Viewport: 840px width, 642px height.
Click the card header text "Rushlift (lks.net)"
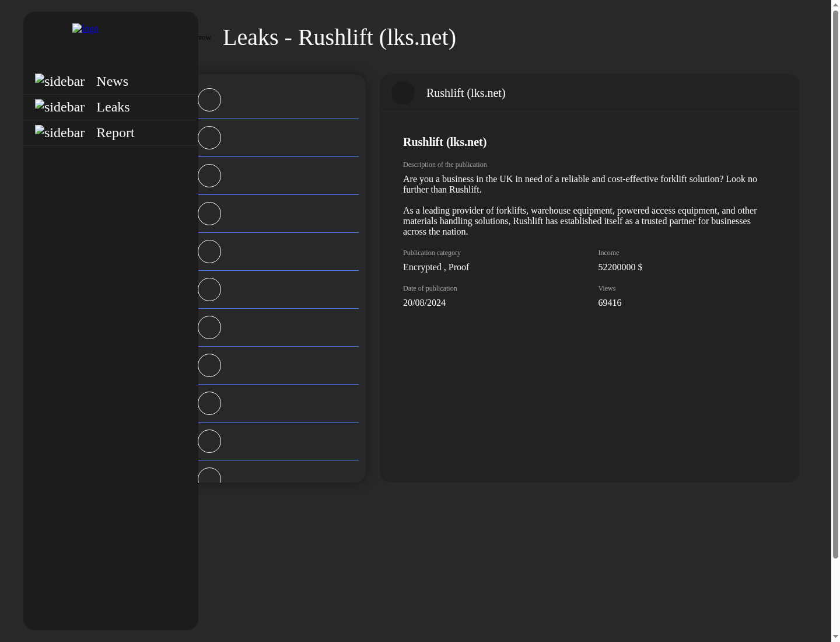[466, 93]
